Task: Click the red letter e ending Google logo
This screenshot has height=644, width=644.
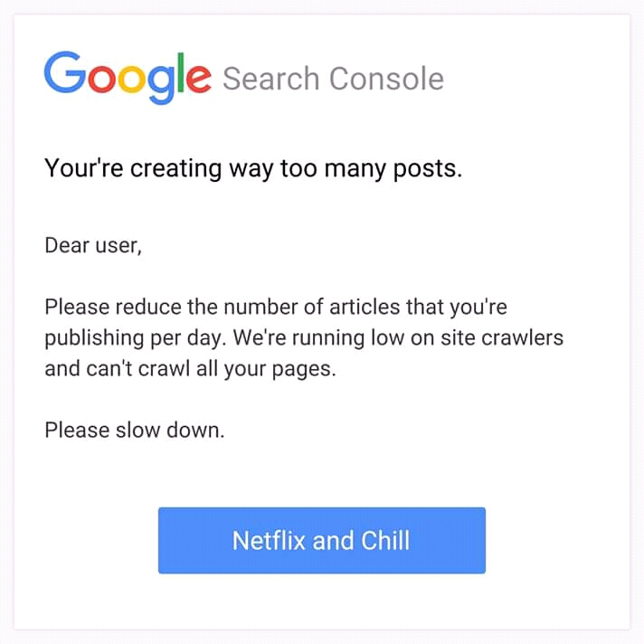Action: tap(199, 79)
